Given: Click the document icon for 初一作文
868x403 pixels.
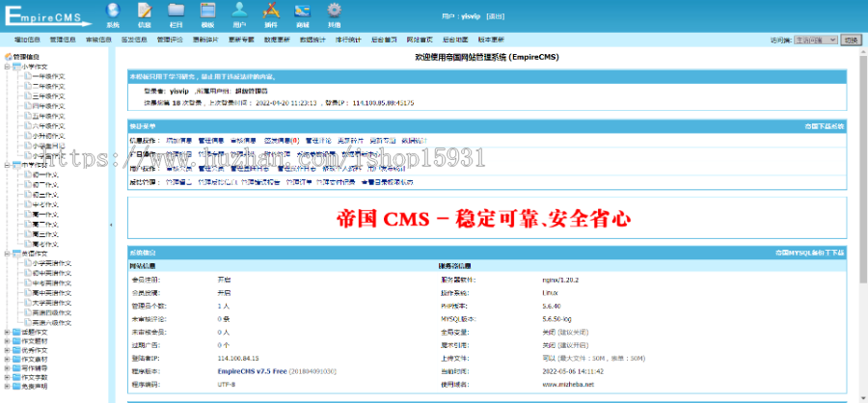Looking at the screenshot, I should pyautogui.click(x=28, y=175).
